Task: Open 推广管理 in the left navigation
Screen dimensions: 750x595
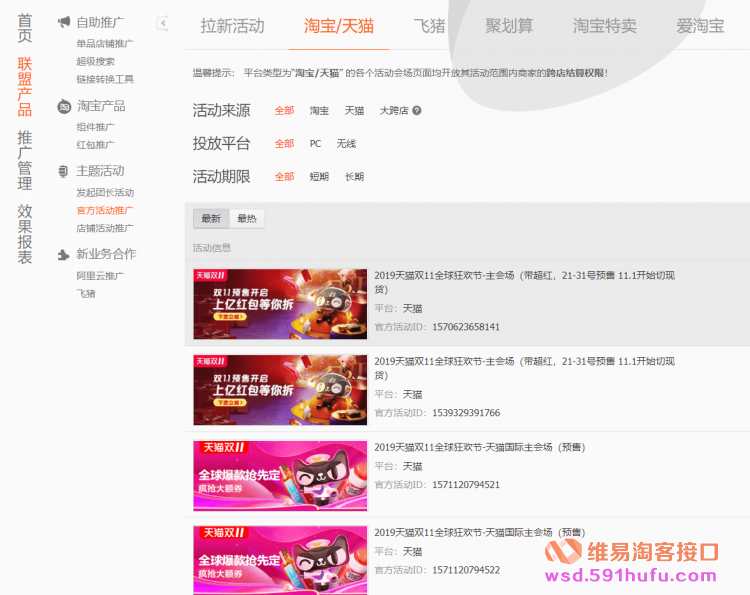Action: click(x=25, y=160)
